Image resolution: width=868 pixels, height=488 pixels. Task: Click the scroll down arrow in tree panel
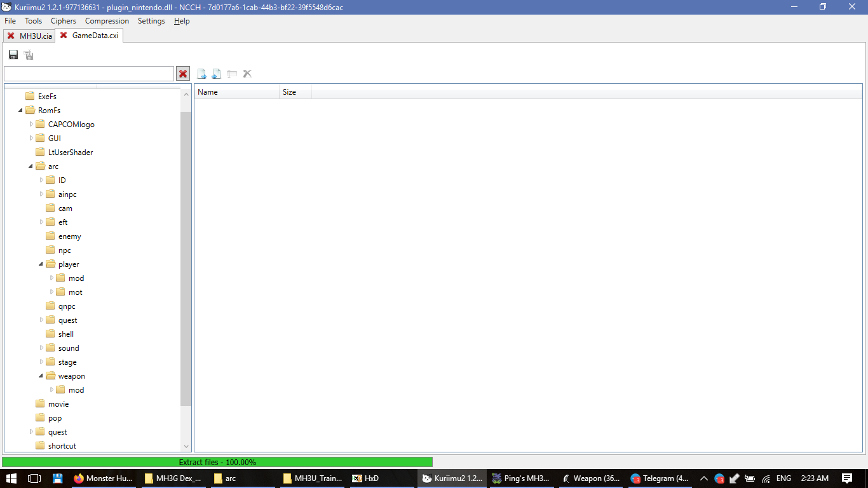coord(186,447)
